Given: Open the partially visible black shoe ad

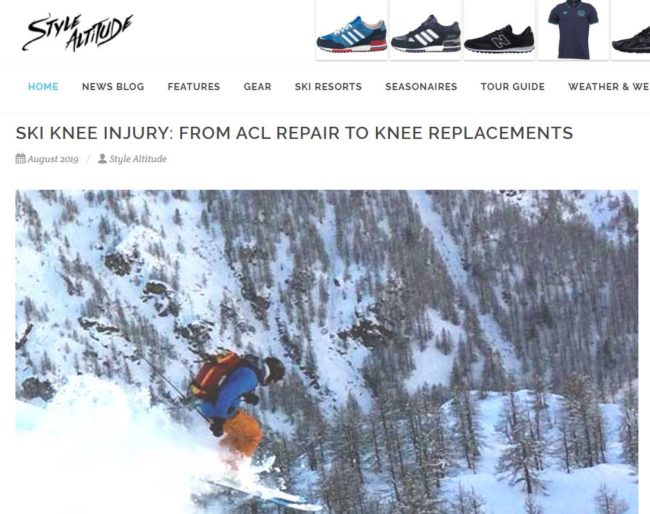Looking at the screenshot, I should click(x=631, y=30).
